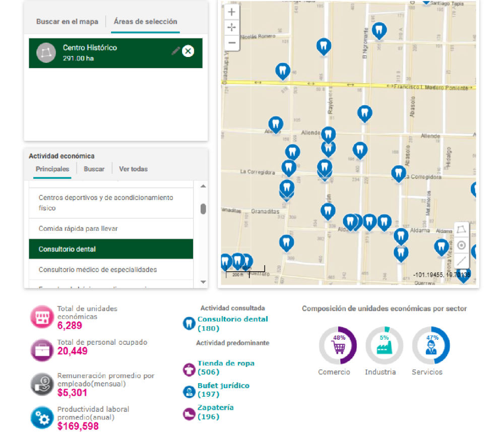Open the Tienda de ropa link

[x=226, y=363]
